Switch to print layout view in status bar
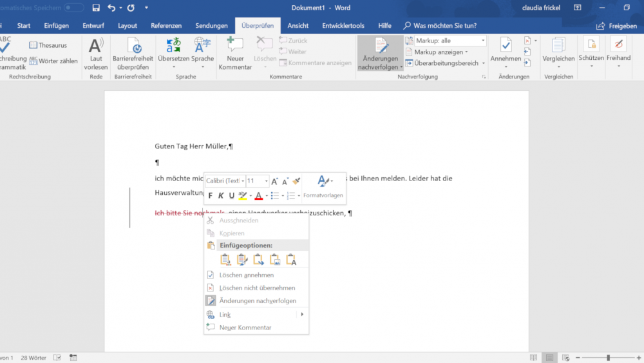 point(549,358)
